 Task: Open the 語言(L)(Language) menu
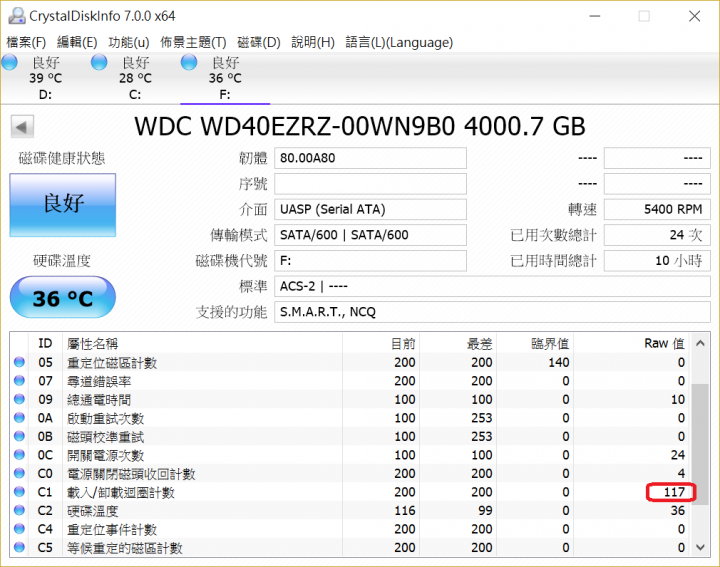tap(399, 42)
